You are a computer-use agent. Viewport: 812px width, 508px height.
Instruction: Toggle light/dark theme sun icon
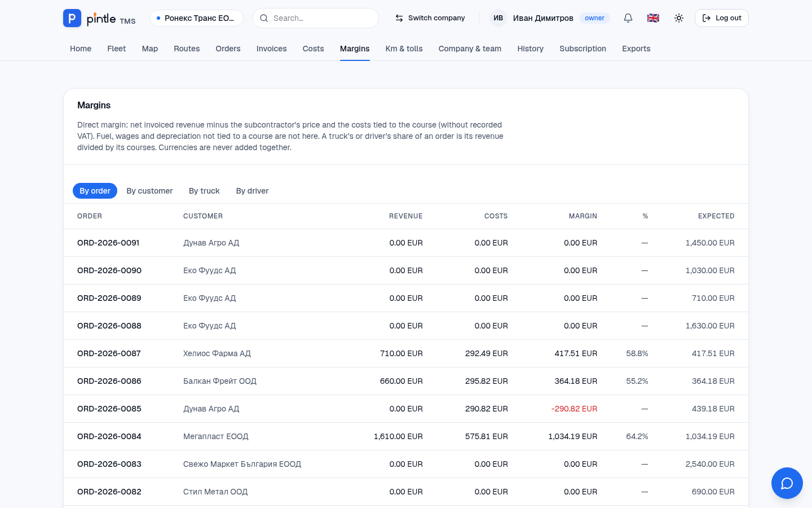point(679,18)
